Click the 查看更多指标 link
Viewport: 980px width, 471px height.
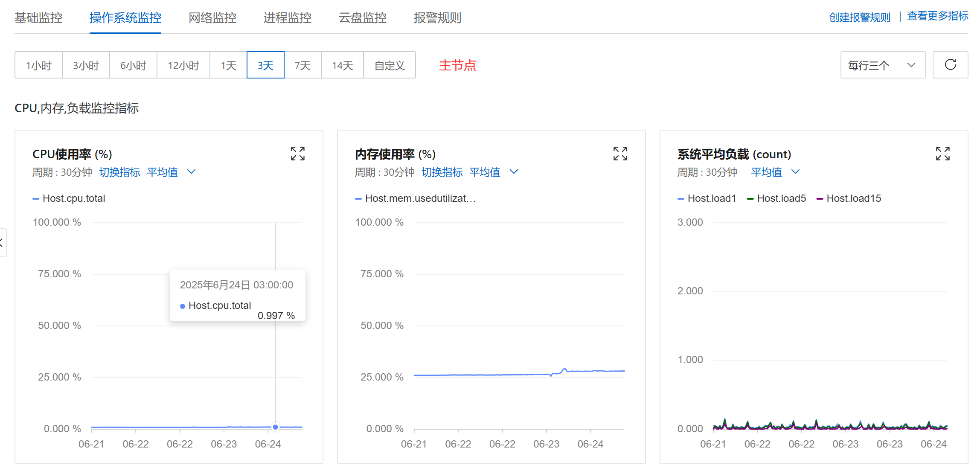pyautogui.click(x=937, y=16)
